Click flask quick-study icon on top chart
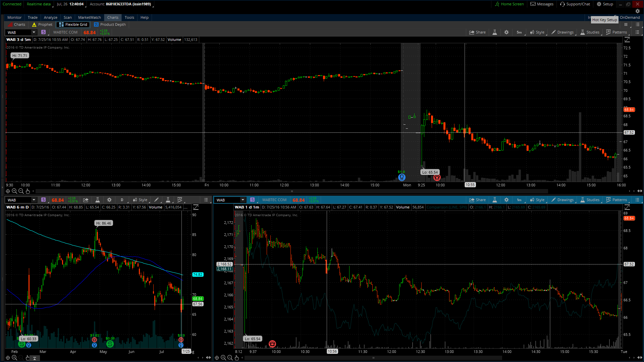 tap(494, 32)
